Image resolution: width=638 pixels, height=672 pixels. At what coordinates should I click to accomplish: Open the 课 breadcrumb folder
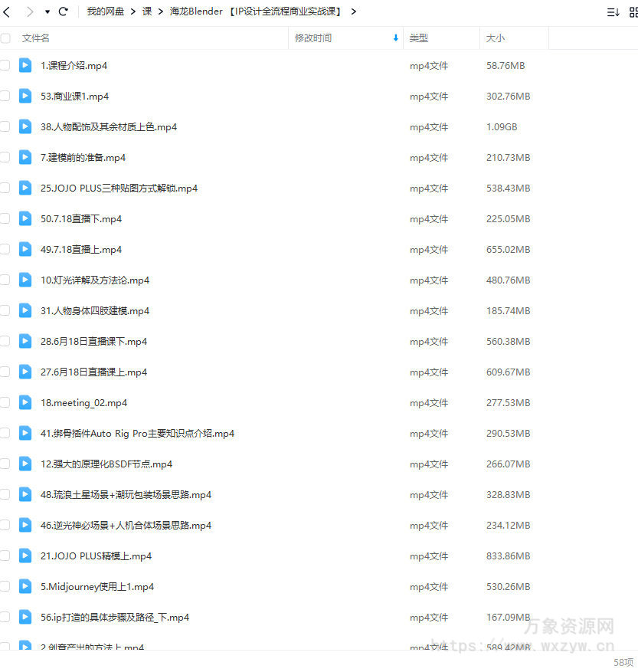coord(146,11)
